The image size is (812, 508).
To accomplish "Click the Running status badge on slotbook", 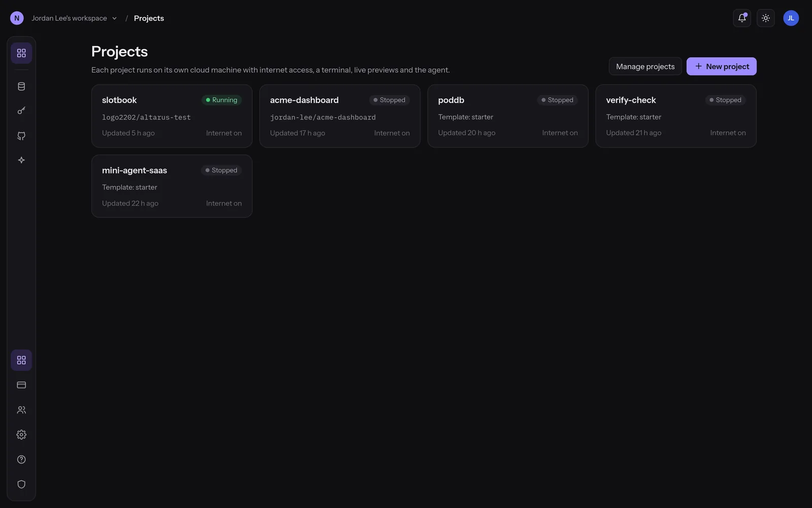I will (221, 100).
